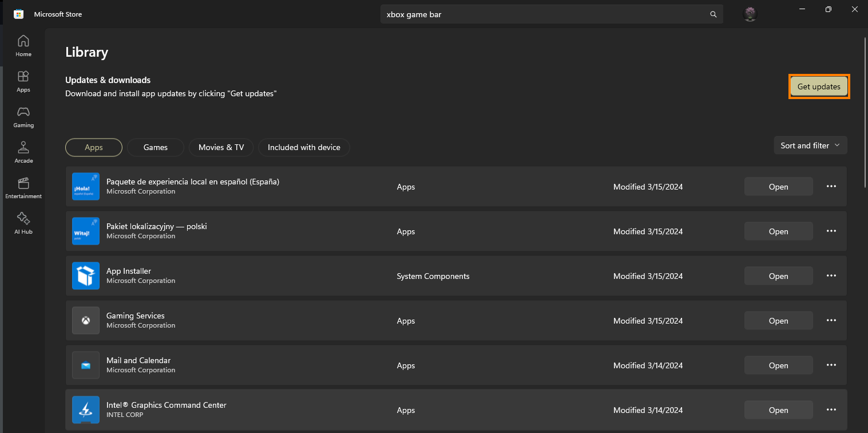Click the App Installer box icon
Image resolution: width=868 pixels, height=433 pixels.
click(86, 276)
